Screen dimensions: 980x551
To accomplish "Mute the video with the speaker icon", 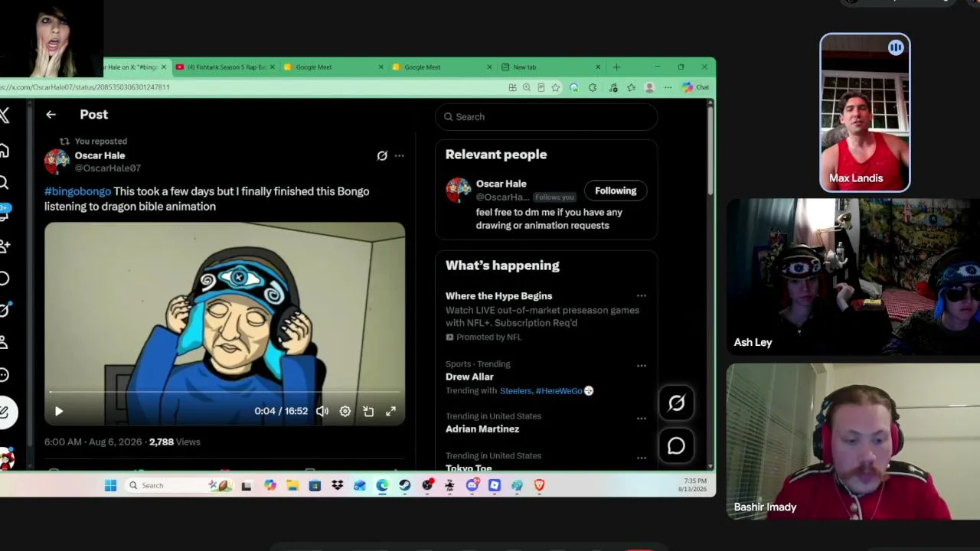I will click(322, 411).
